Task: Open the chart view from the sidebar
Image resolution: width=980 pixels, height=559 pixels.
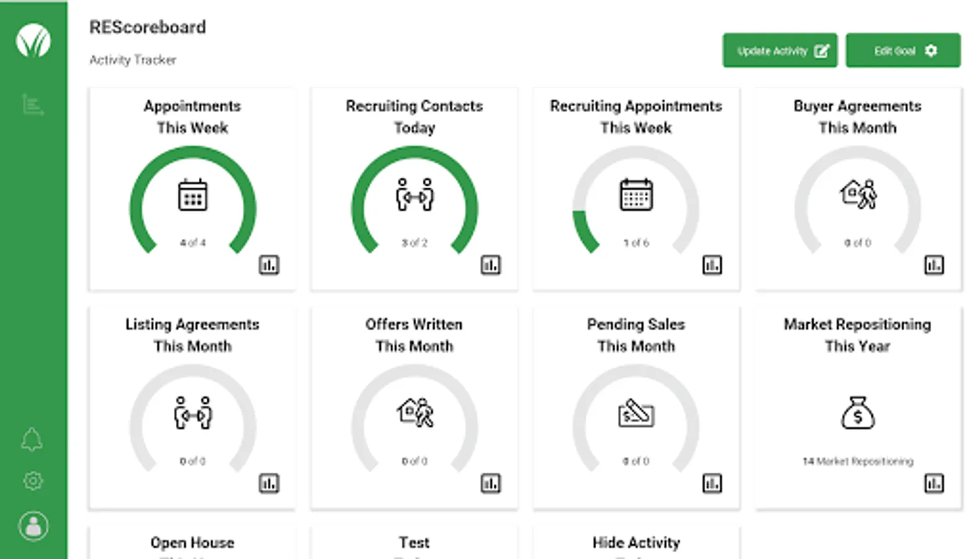Action: click(x=32, y=104)
